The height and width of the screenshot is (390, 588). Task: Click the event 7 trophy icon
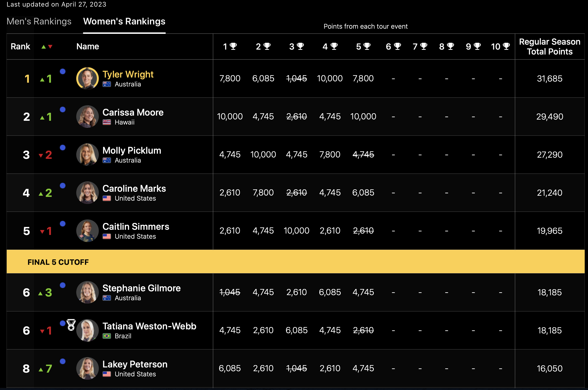click(424, 46)
